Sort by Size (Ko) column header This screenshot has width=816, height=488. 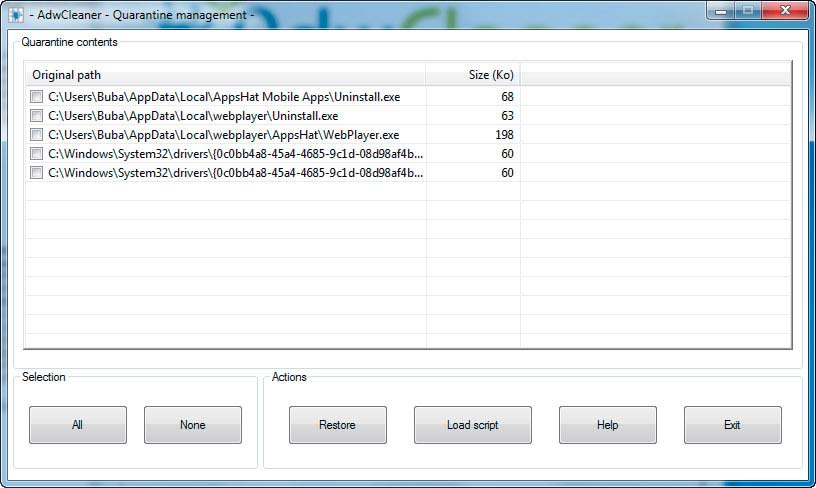(473, 75)
